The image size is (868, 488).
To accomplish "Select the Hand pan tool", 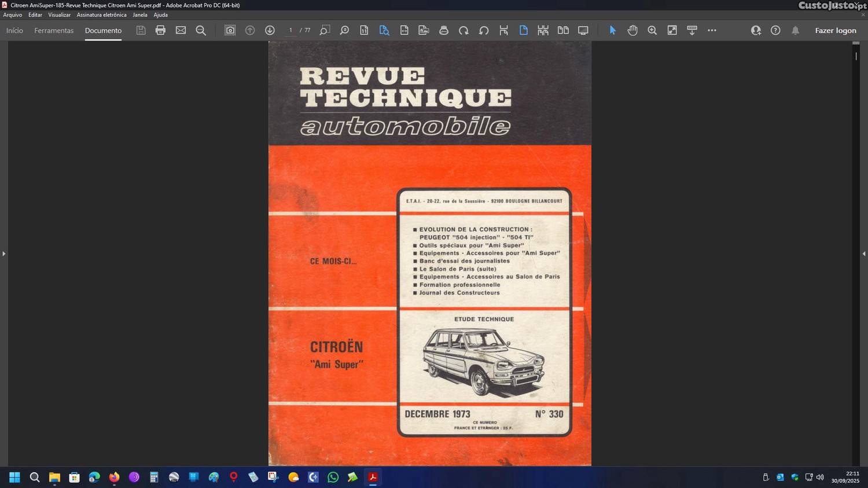I will click(632, 30).
